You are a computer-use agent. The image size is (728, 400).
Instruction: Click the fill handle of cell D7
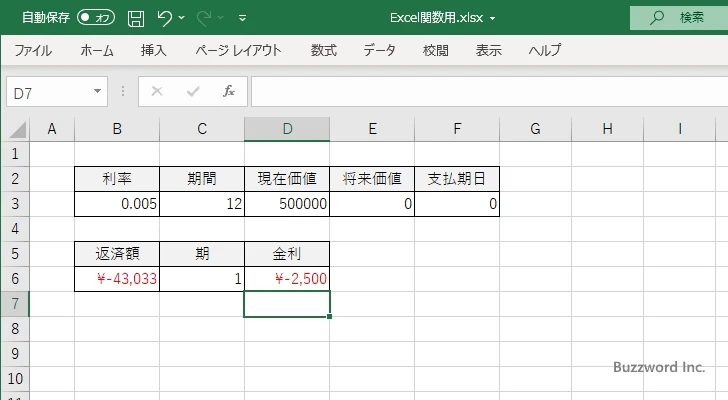click(329, 316)
